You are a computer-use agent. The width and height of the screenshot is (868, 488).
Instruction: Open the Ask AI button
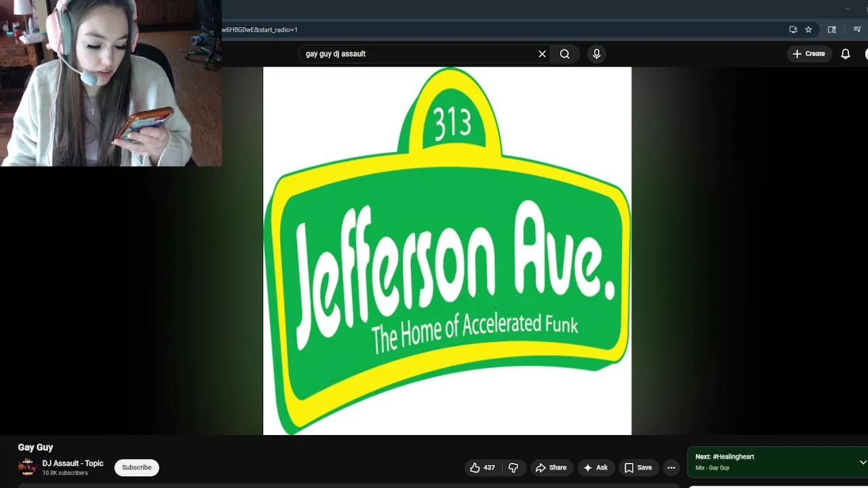click(x=595, y=468)
